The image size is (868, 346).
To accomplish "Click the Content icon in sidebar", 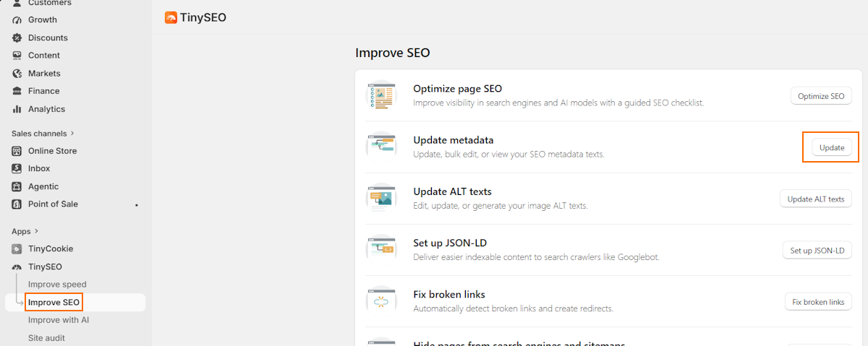I will (x=17, y=56).
